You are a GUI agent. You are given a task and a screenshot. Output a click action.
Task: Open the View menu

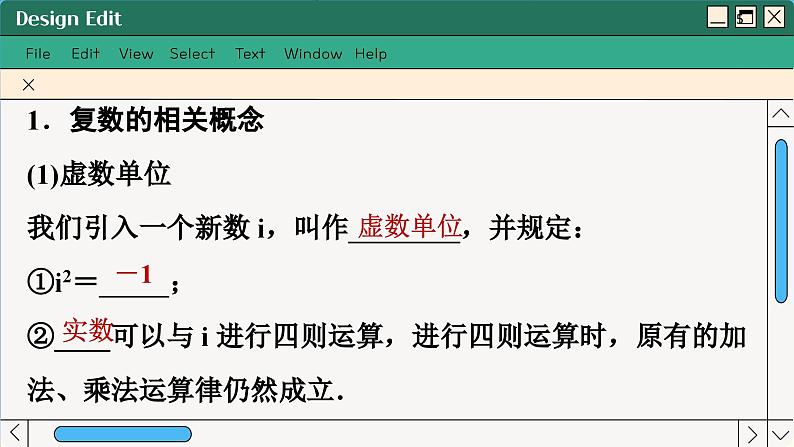click(x=136, y=54)
